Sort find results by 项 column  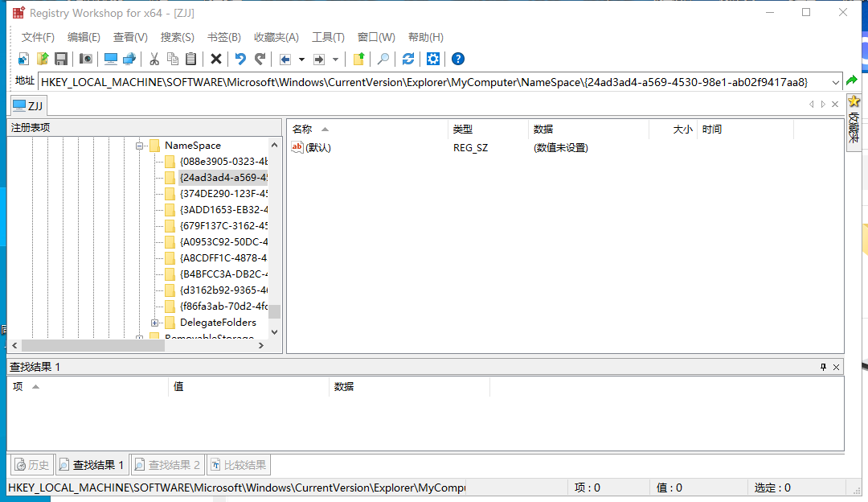[x=88, y=386]
